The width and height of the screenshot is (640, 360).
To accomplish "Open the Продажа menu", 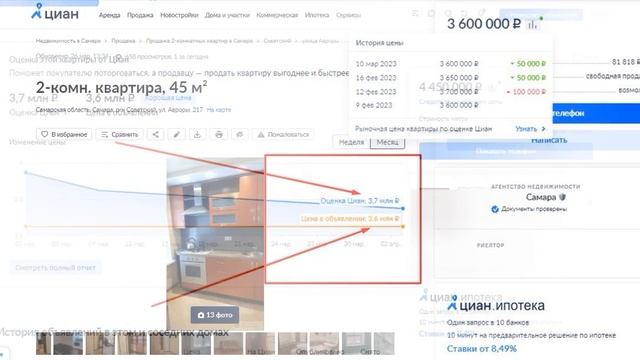I will click(x=140, y=15).
